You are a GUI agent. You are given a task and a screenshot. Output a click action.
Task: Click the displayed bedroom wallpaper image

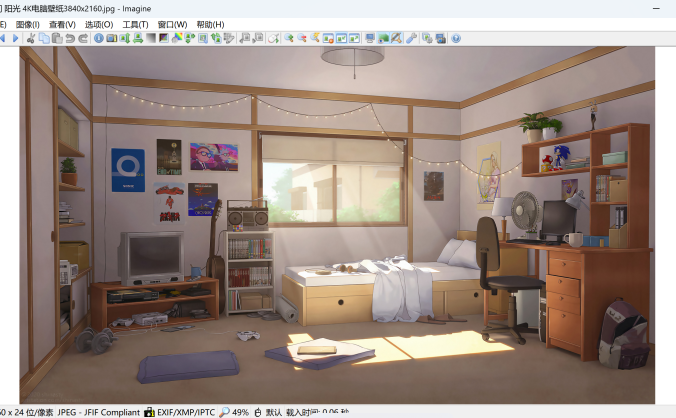[x=337, y=225]
